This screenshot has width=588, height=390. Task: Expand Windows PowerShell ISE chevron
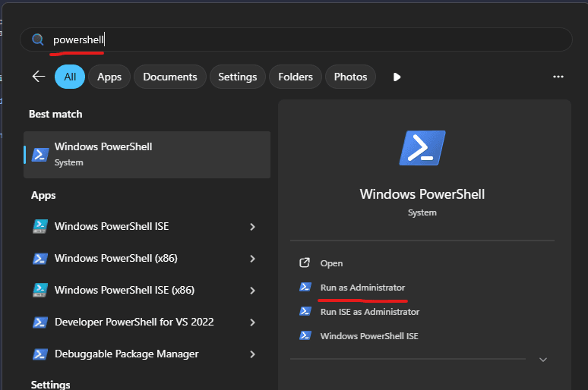pyautogui.click(x=252, y=227)
